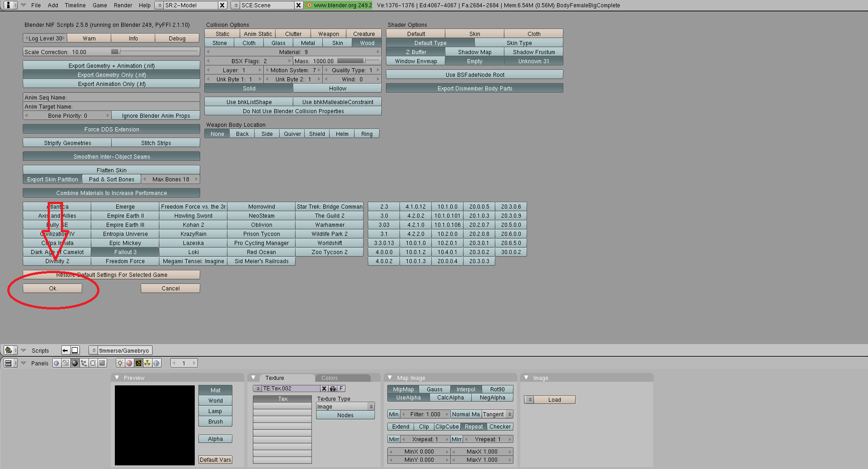
Task: Toggle the MipMap option in Map Image
Action: coord(403,389)
